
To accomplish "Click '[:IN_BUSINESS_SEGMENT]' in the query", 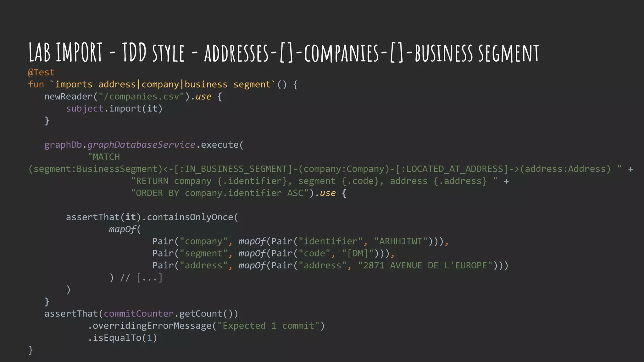I will pyautogui.click(x=234, y=169).
